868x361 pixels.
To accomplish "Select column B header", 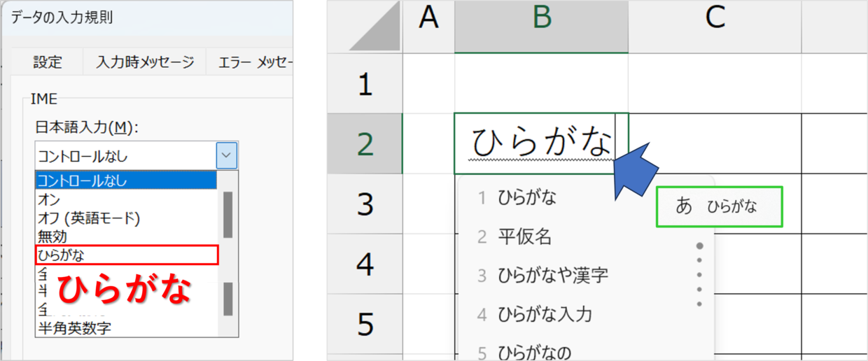I will click(541, 27).
